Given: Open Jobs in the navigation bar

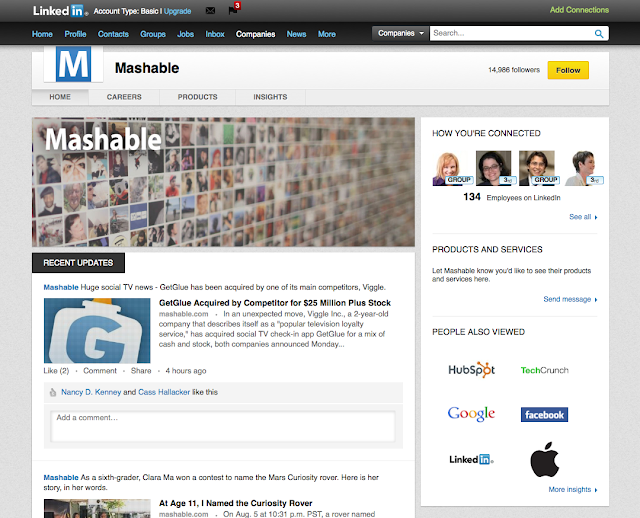Looking at the screenshot, I should 187,34.
